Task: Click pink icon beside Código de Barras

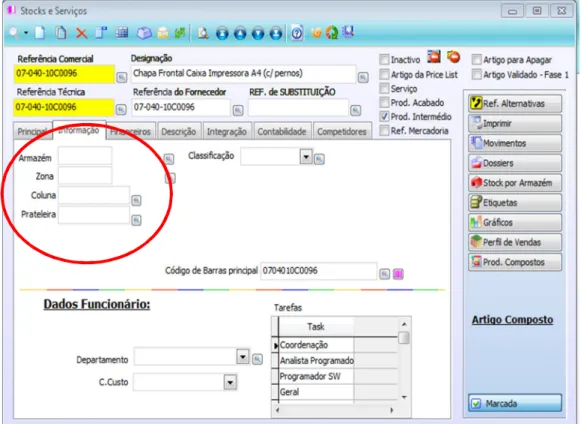Action: click(398, 274)
